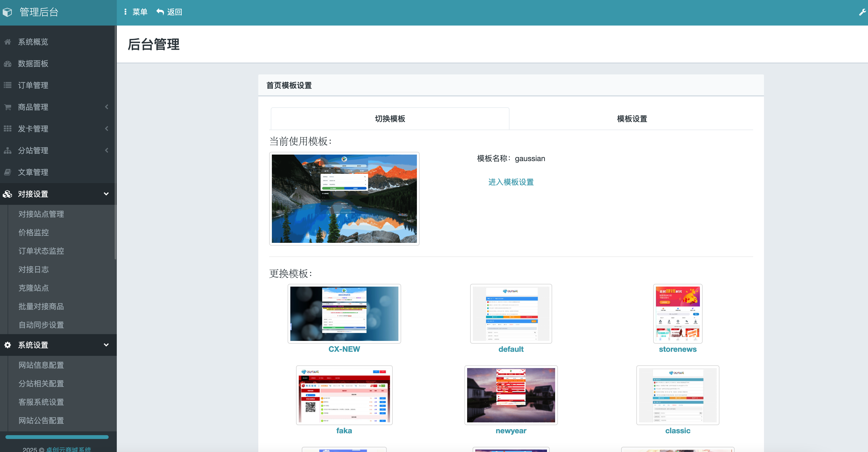Select the default template name link

pyautogui.click(x=511, y=349)
